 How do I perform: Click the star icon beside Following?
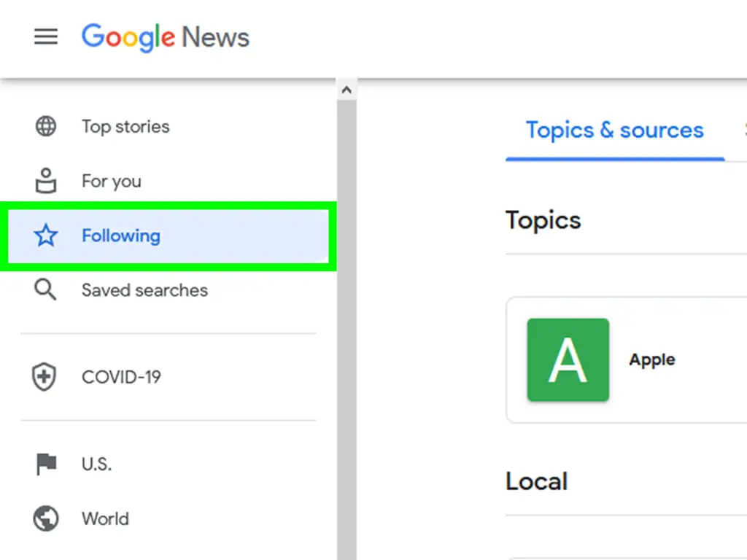46,236
